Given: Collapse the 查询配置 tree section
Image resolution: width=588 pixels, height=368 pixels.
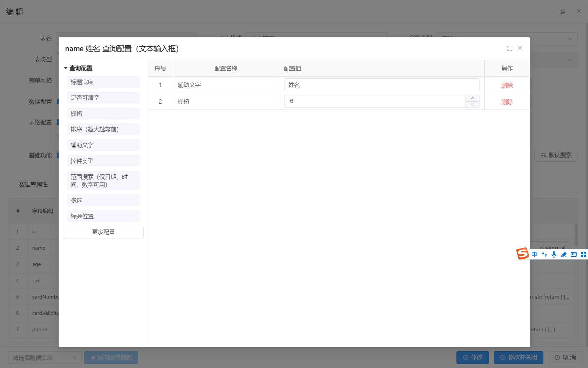Looking at the screenshot, I should tap(66, 68).
